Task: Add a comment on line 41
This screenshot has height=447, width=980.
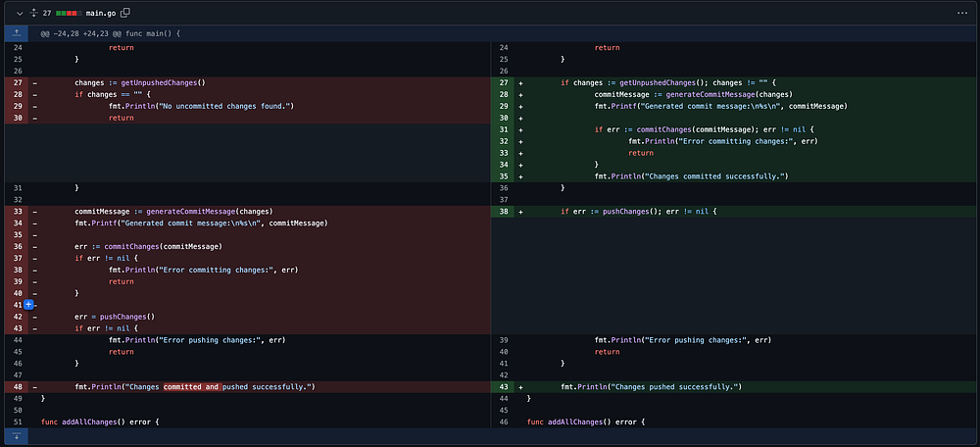Action: [x=28, y=305]
